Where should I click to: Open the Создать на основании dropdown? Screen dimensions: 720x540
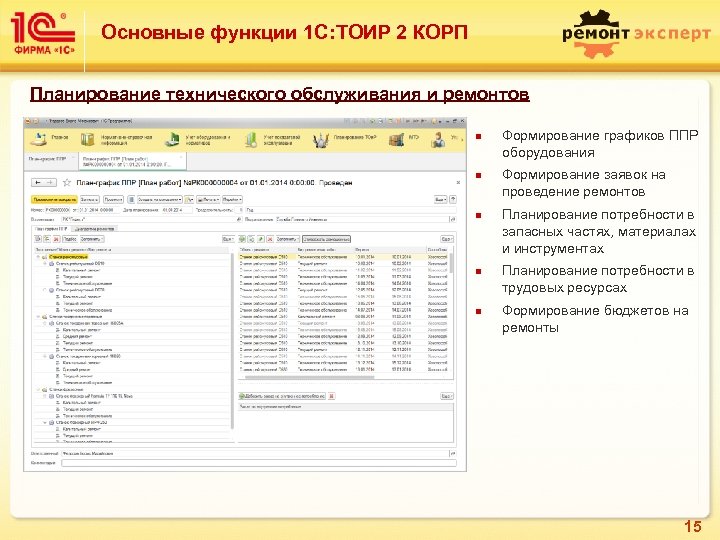coord(159,200)
